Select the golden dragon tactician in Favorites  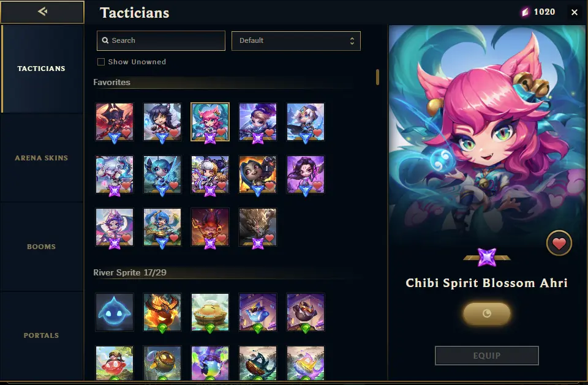258,227
